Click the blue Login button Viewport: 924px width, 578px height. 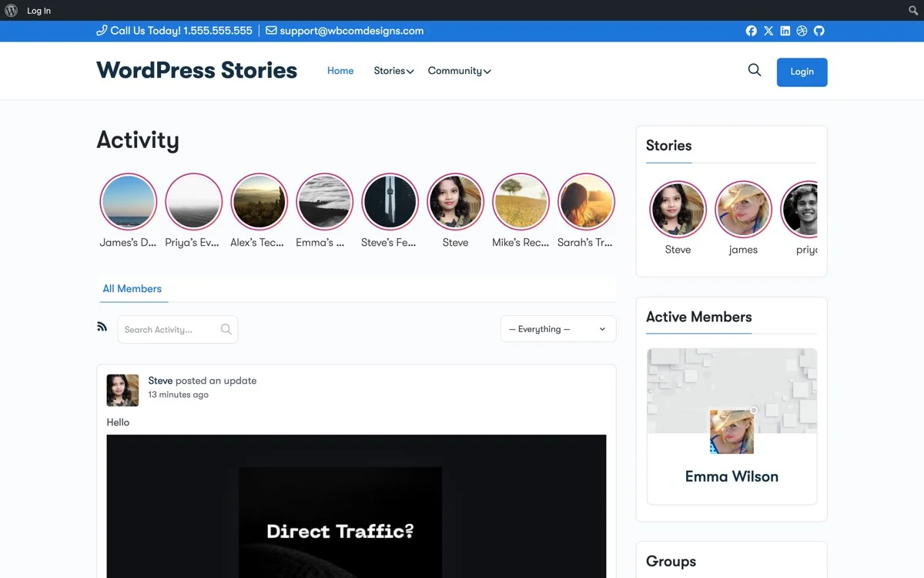click(x=802, y=72)
